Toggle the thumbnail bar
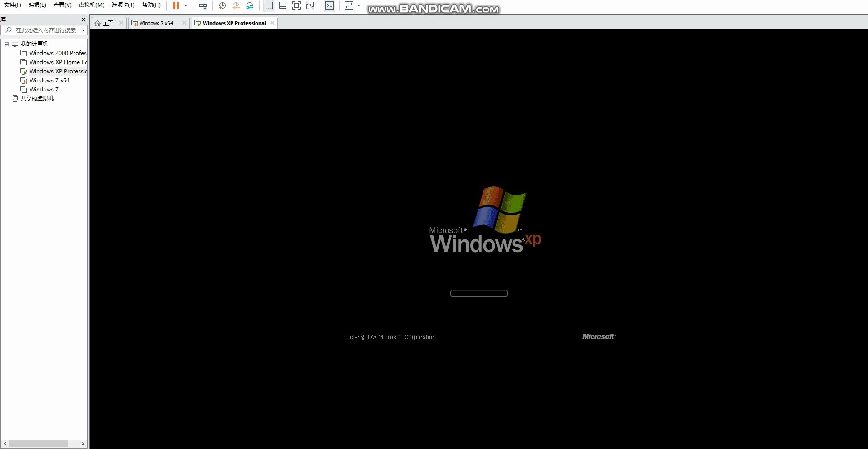The width and height of the screenshot is (868, 449). 283,5
